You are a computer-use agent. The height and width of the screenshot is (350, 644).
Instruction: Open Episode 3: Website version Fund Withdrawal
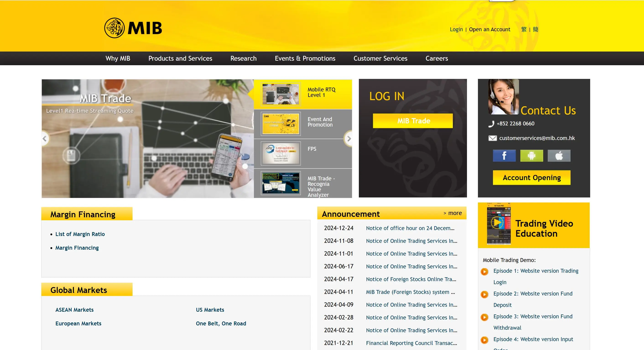(x=533, y=322)
